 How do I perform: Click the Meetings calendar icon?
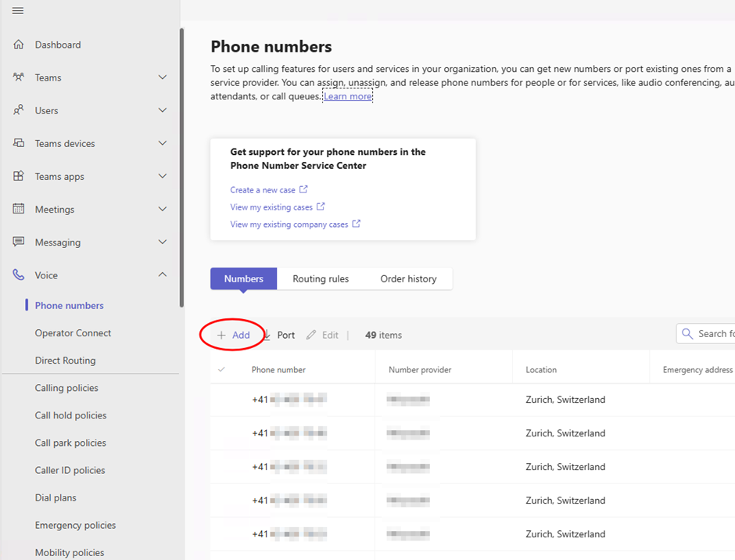(18, 209)
